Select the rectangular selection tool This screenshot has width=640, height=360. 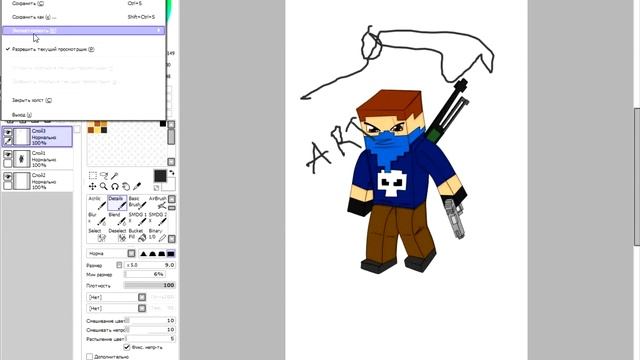[93, 176]
